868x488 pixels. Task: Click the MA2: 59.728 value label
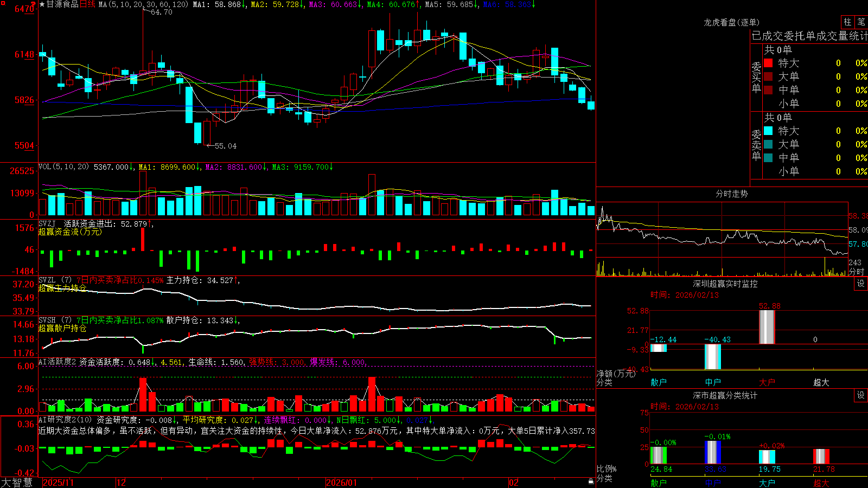[277, 4]
